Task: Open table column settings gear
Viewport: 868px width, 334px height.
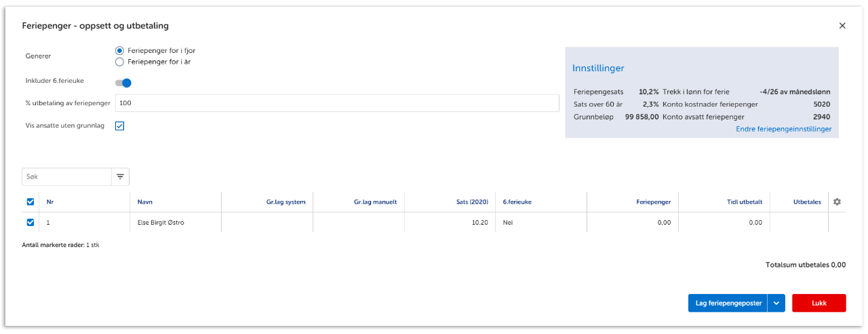Action: pos(837,202)
